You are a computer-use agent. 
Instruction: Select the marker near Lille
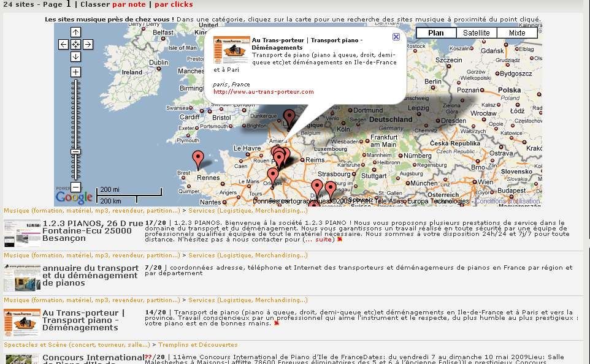pyautogui.click(x=289, y=118)
